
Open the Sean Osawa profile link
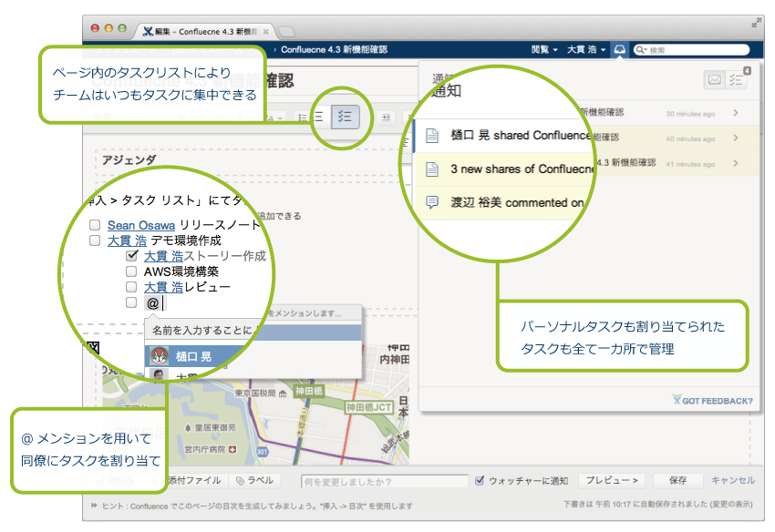pyautogui.click(x=141, y=225)
